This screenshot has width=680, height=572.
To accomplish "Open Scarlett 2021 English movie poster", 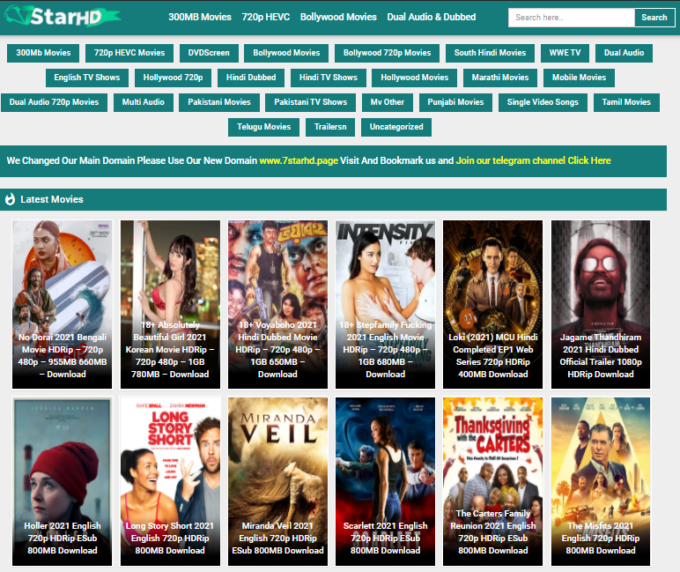I will tap(385, 481).
